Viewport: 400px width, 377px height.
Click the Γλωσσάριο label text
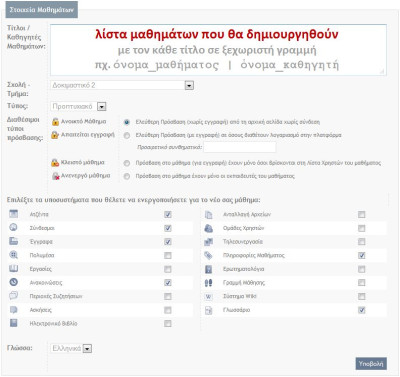[x=236, y=310]
